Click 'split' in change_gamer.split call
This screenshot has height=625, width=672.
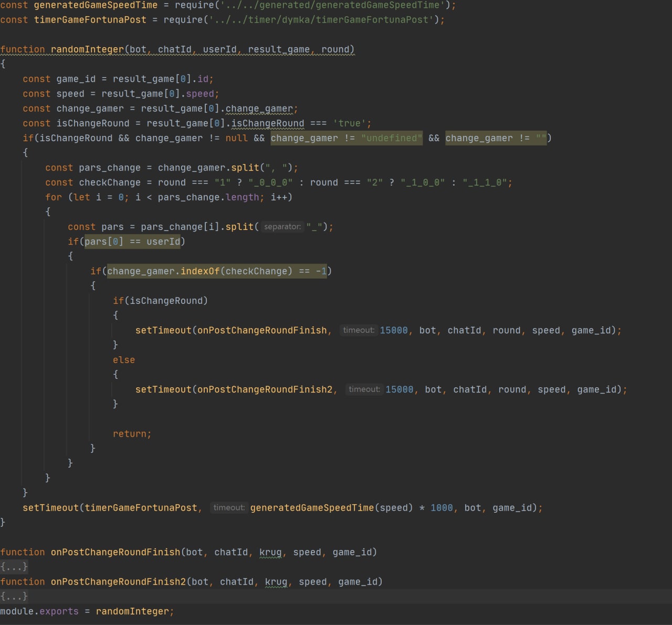coord(245,168)
